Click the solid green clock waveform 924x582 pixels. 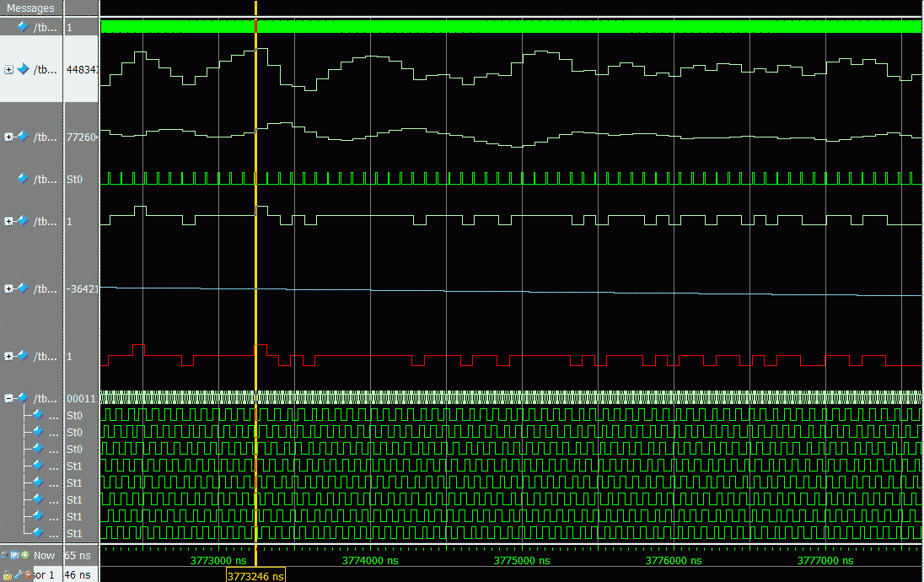tap(510, 26)
